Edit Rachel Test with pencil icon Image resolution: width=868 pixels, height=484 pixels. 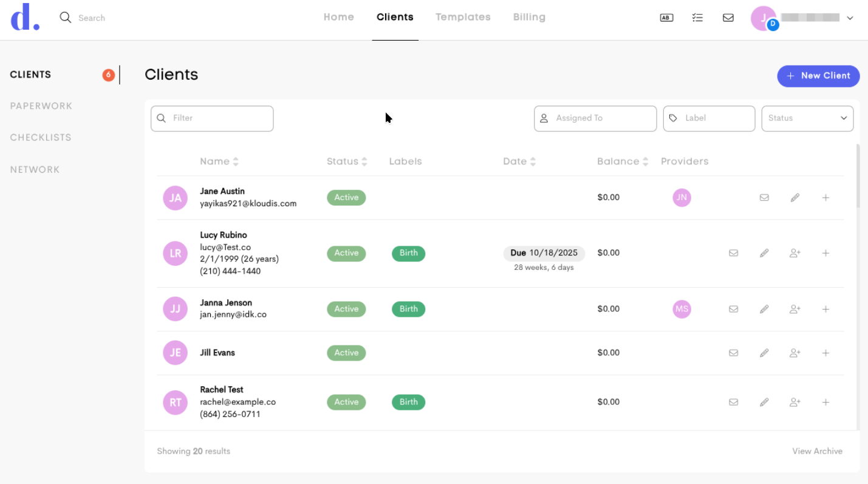(x=764, y=402)
